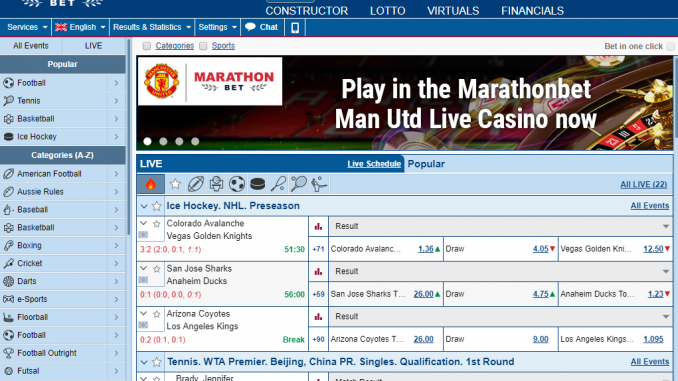
Task: Filter live events by volleyball player icon
Action: tap(319, 184)
